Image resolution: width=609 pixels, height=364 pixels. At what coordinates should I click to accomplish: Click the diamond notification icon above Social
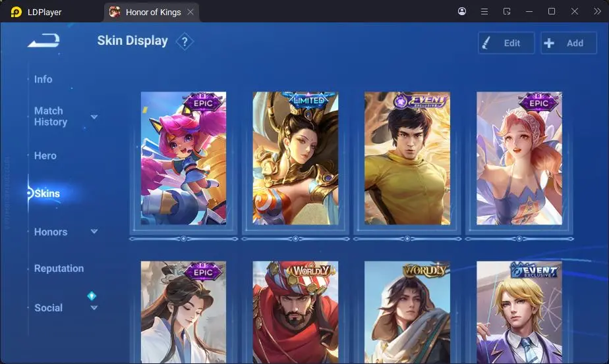point(92,296)
